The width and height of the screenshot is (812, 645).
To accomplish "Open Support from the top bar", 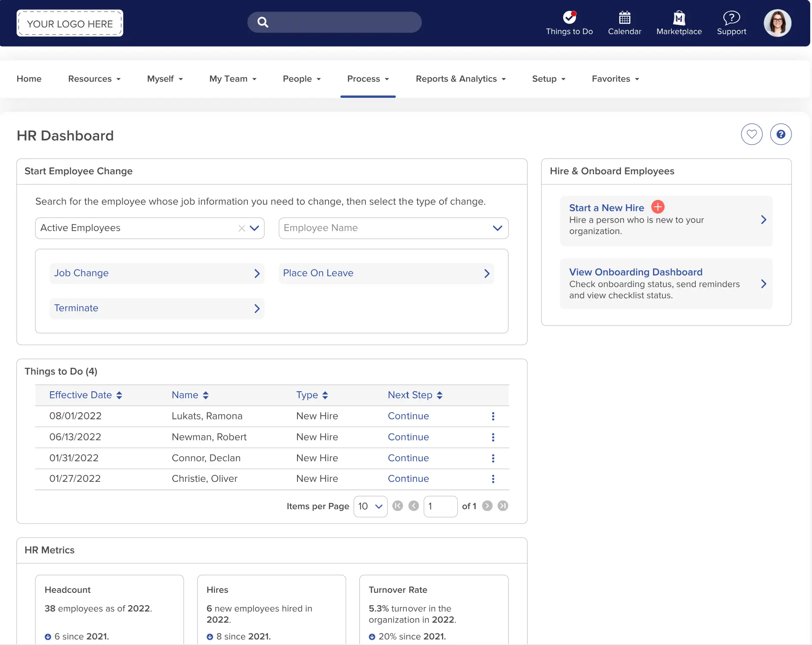I will click(731, 18).
